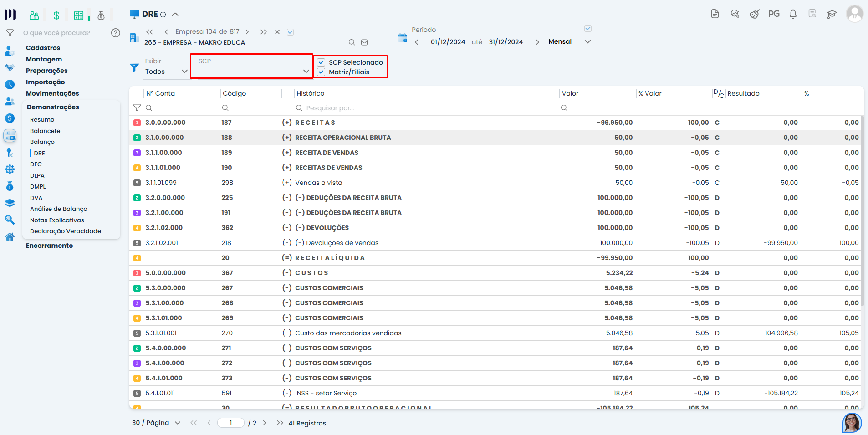Go to next page of records
This screenshot has width=868, height=435.
point(265,423)
